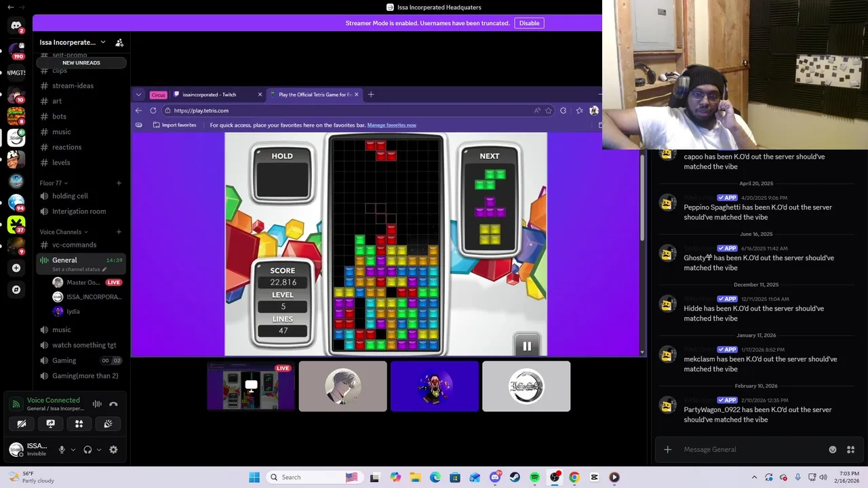868x488 pixels.
Task: Click Manage favorites now link
Action: click(x=392, y=125)
